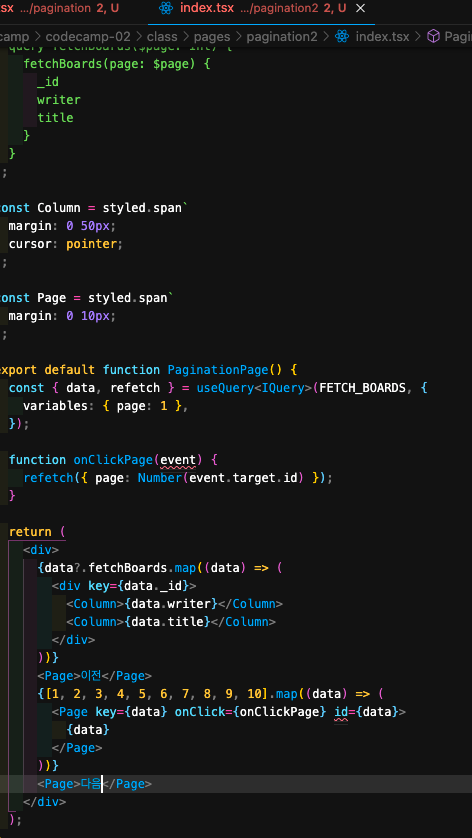The image size is (472, 838).
Task: Click the _id field in the query
Action: (x=48, y=82)
